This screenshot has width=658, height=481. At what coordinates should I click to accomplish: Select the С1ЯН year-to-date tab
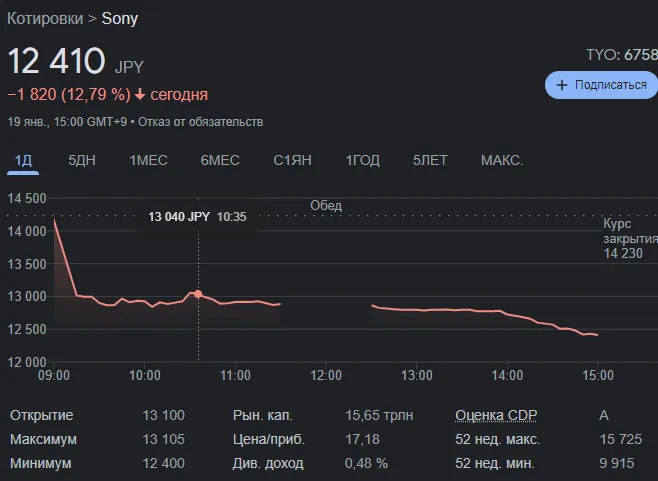click(292, 160)
